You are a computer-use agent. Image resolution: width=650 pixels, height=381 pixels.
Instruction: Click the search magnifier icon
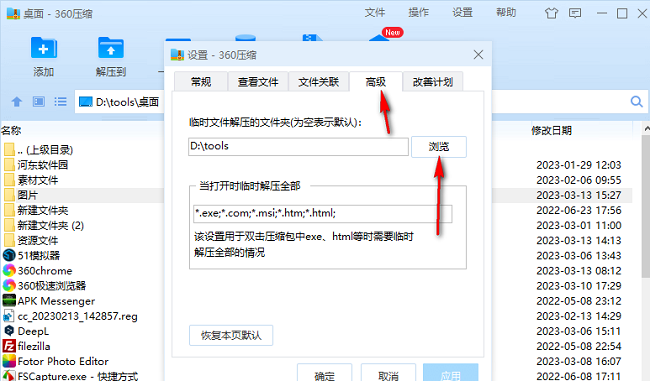pos(636,102)
